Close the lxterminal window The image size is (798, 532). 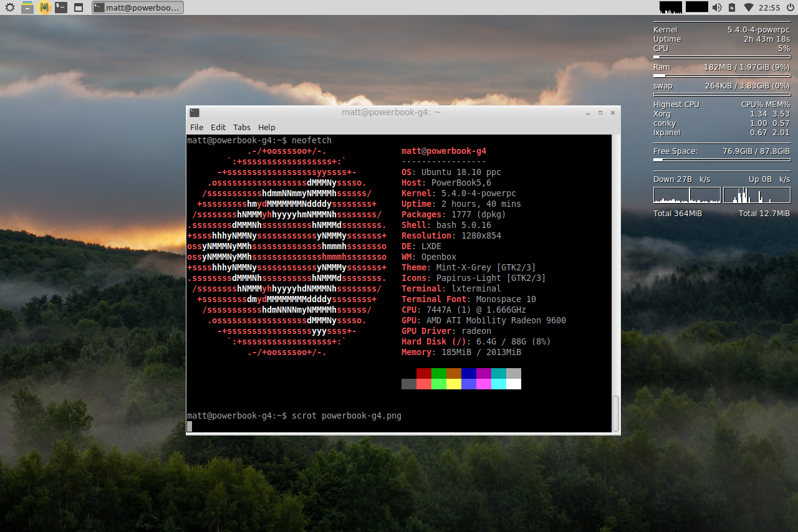click(613, 113)
